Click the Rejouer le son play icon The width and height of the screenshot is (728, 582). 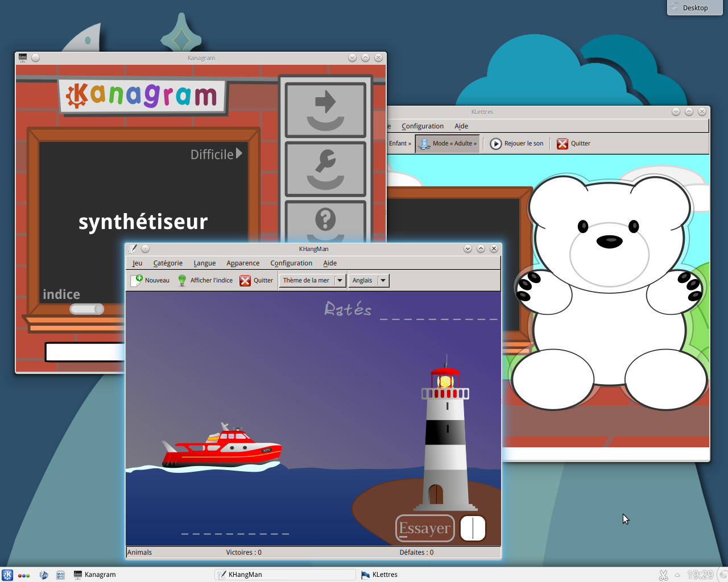pyautogui.click(x=496, y=144)
